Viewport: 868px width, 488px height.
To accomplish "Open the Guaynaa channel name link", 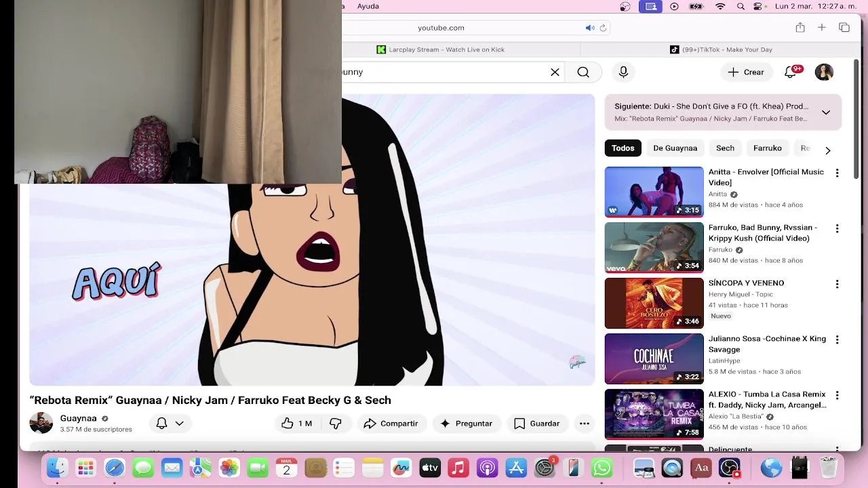I will pos(78,418).
